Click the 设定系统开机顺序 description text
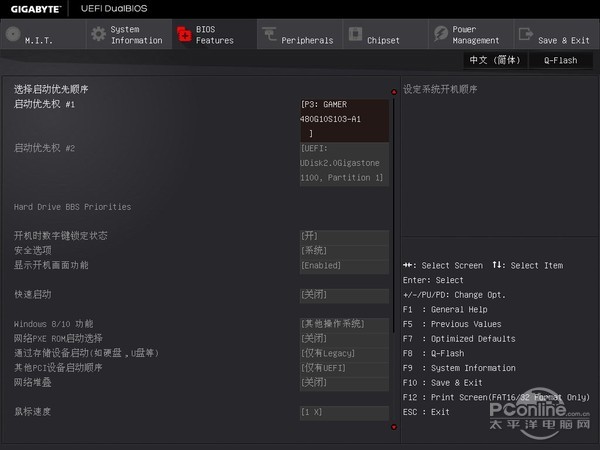The height and width of the screenshot is (450, 600). click(x=440, y=90)
